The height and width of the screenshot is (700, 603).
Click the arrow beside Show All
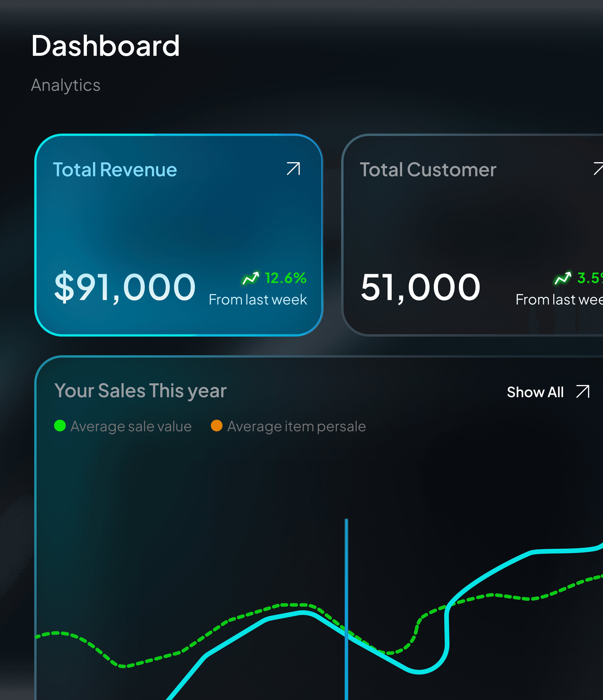[583, 392]
